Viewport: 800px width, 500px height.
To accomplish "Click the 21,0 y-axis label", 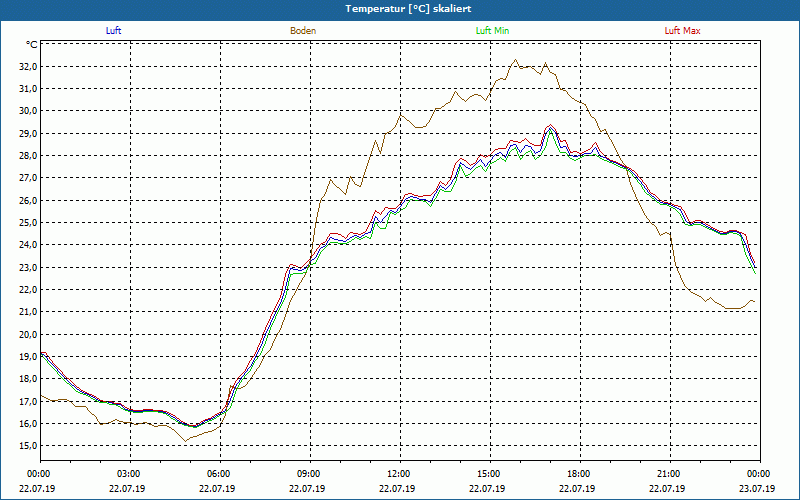I will point(28,312).
